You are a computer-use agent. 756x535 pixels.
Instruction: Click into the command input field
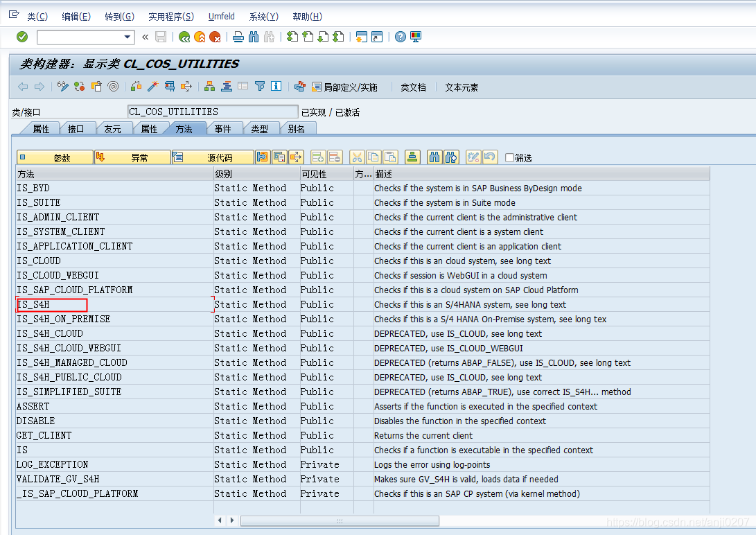tap(80, 37)
